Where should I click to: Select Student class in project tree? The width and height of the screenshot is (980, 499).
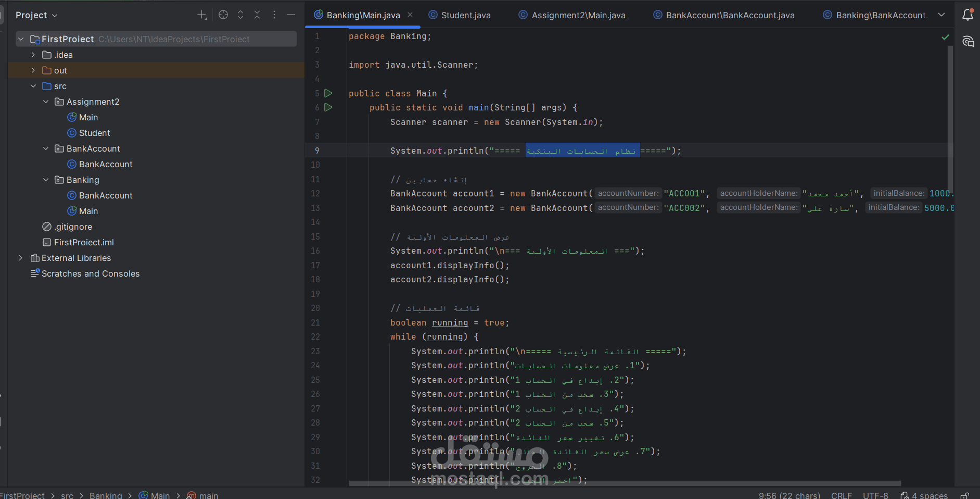point(88,133)
